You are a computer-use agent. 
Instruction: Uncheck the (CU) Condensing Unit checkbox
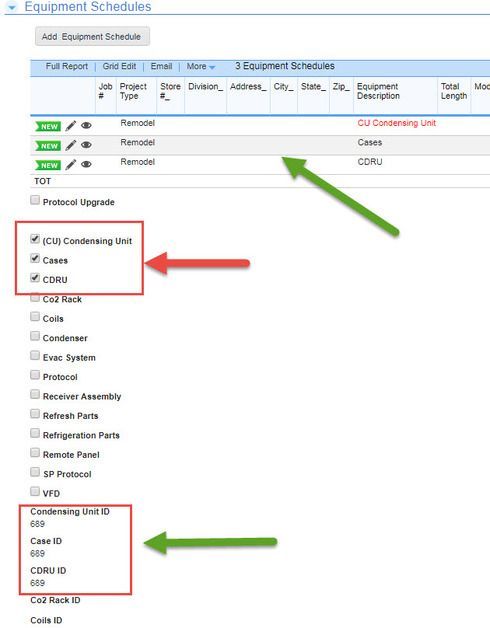[x=35, y=239]
